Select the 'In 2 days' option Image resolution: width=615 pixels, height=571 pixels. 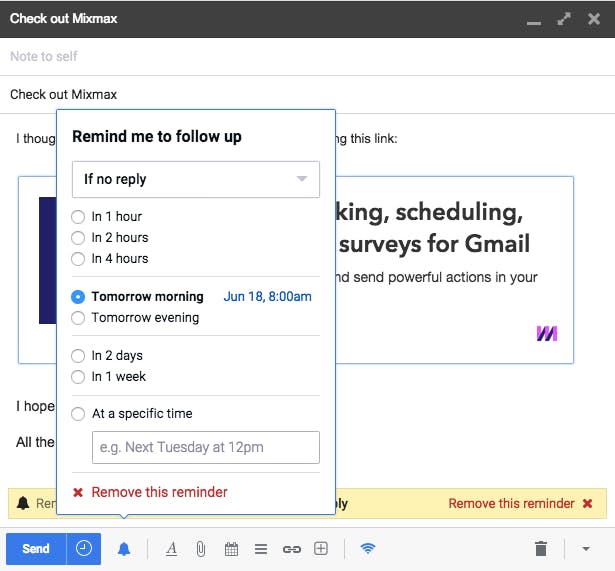click(107, 356)
